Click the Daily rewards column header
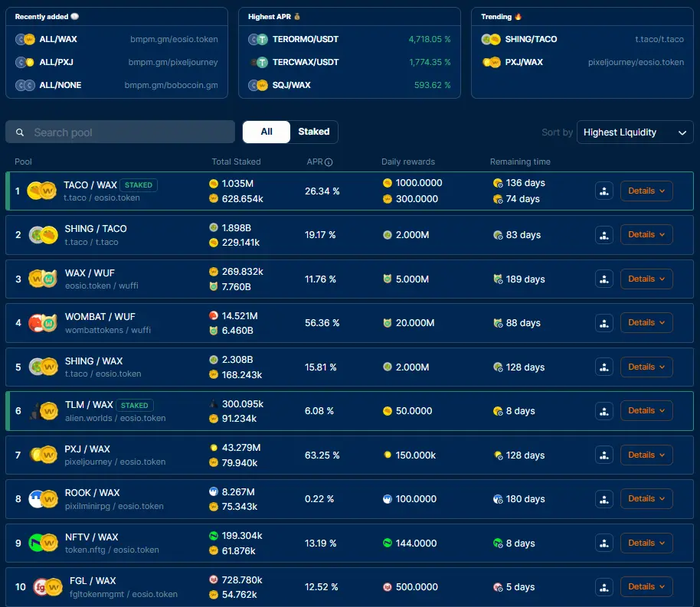This screenshot has width=700, height=607. click(x=408, y=162)
